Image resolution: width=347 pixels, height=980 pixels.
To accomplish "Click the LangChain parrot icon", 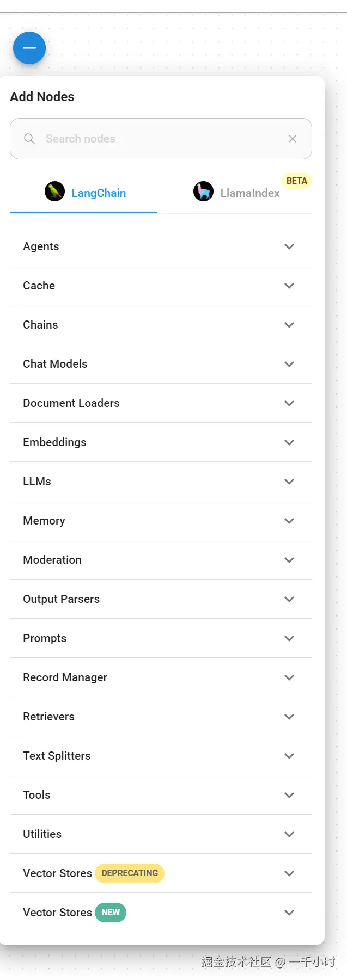I will [x=54, y=192].
